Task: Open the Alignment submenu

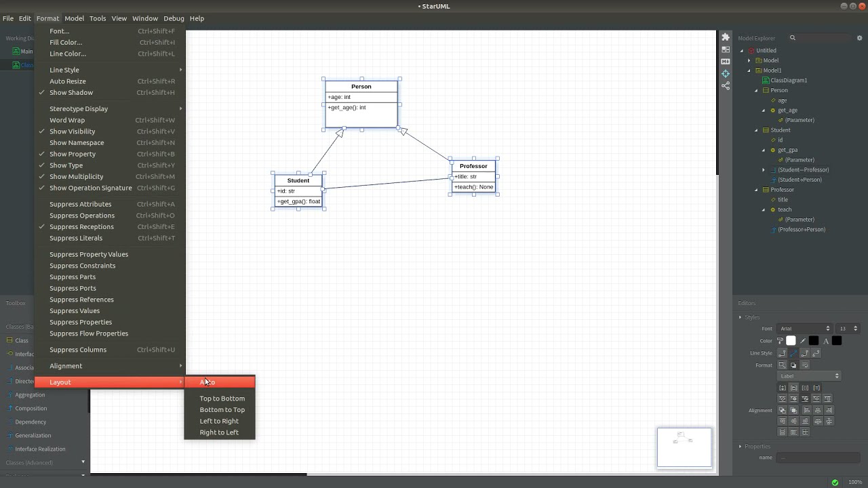Action: (110, 366)
